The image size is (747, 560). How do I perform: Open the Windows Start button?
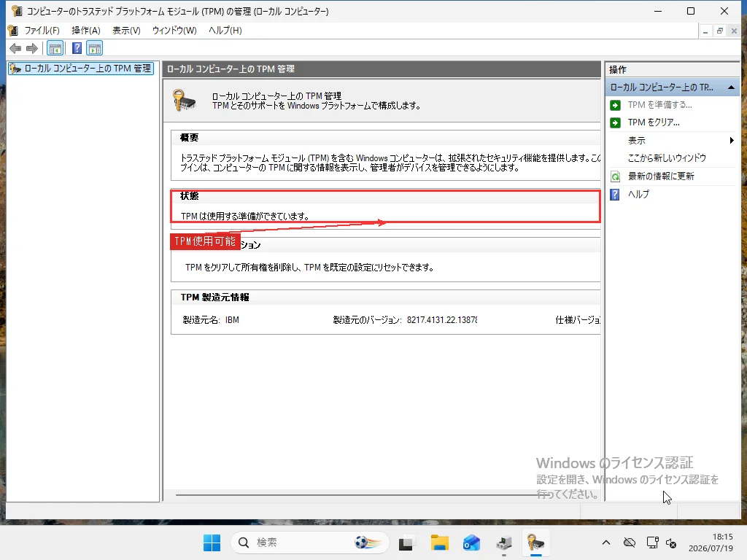212,542
